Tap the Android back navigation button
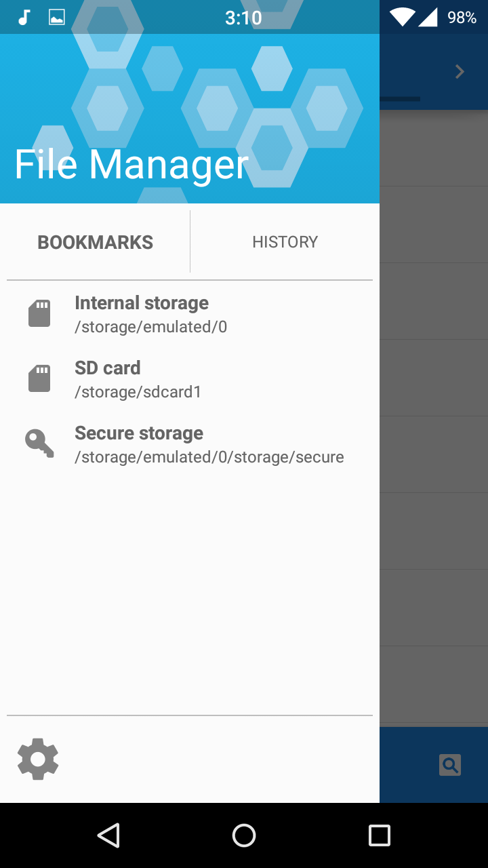Image resolution: width=488 pixels, height=868 pixels. (x=108, y=835)
